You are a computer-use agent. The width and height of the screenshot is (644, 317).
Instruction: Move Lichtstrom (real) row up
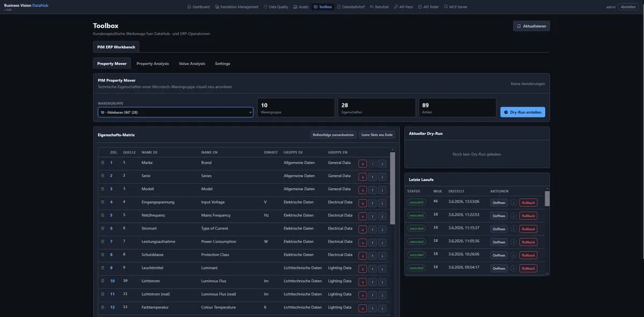pyautogui.click(x=372, y=294)
